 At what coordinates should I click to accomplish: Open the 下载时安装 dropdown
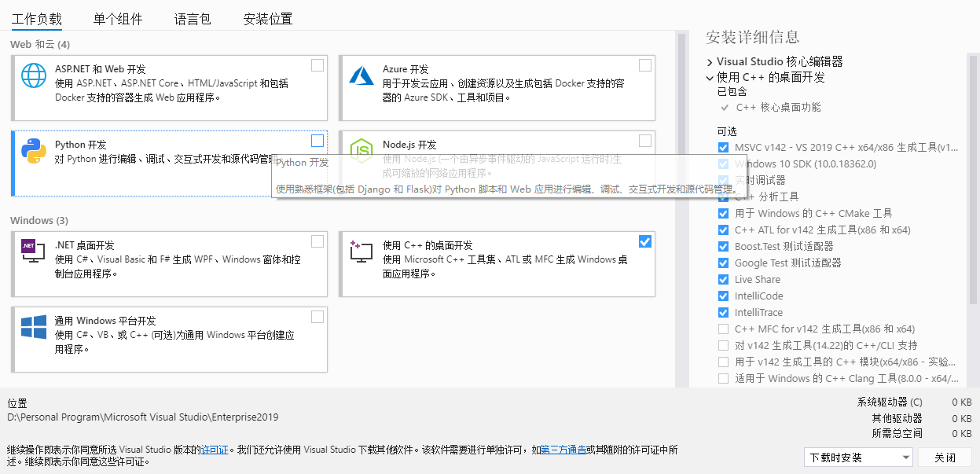tap(858, 457)
